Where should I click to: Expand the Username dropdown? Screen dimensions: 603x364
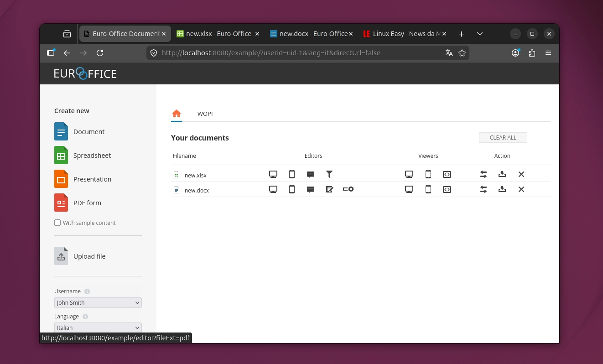[x=98, y=302]
